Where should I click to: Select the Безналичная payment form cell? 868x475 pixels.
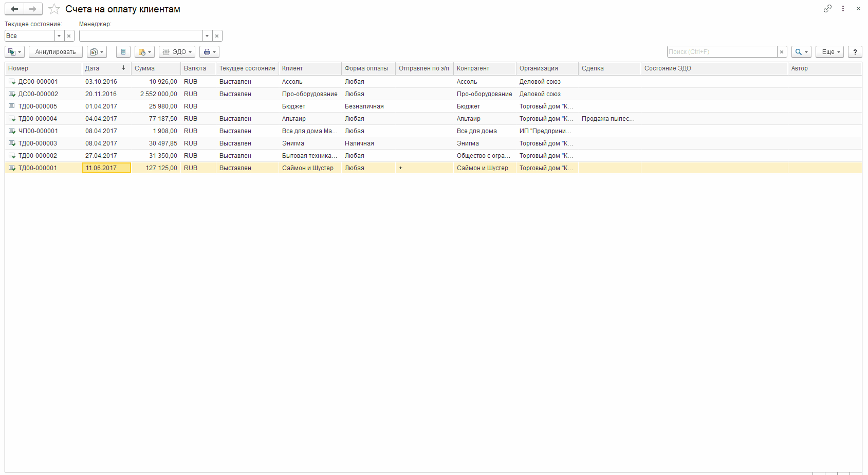click(368, 106)
